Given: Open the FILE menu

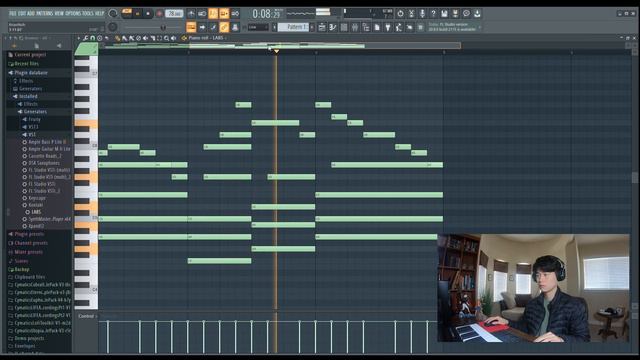Looking at the screenshot, I should (12, 13).
